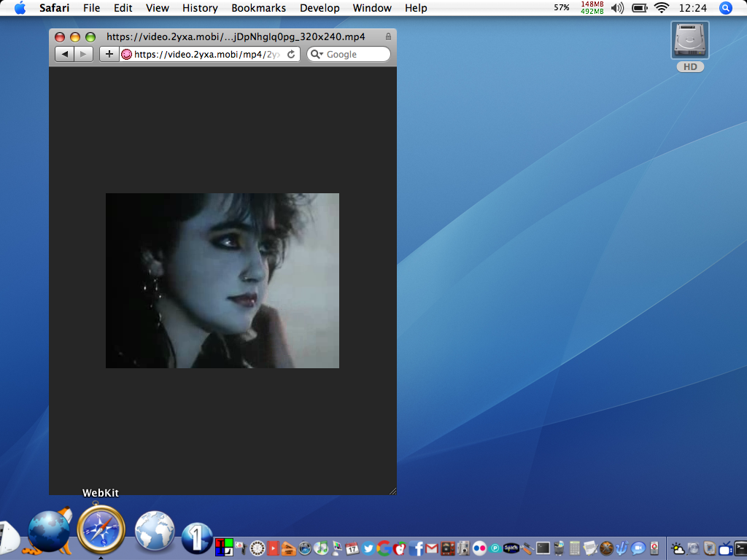Open the Flickr dots icon in Dock
Image resolution: width=747 pixels, height=560 pixels.
coord(479,548)
